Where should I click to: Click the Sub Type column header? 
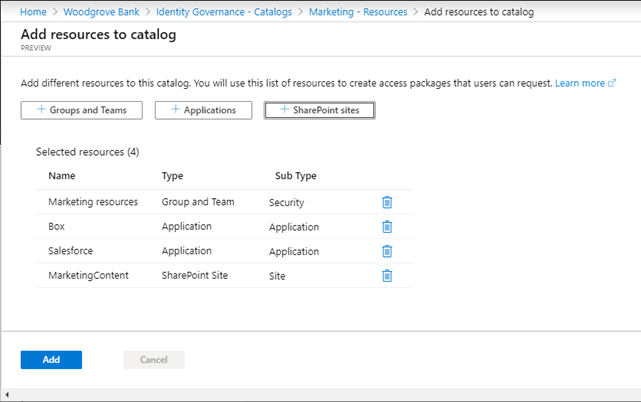295,176
